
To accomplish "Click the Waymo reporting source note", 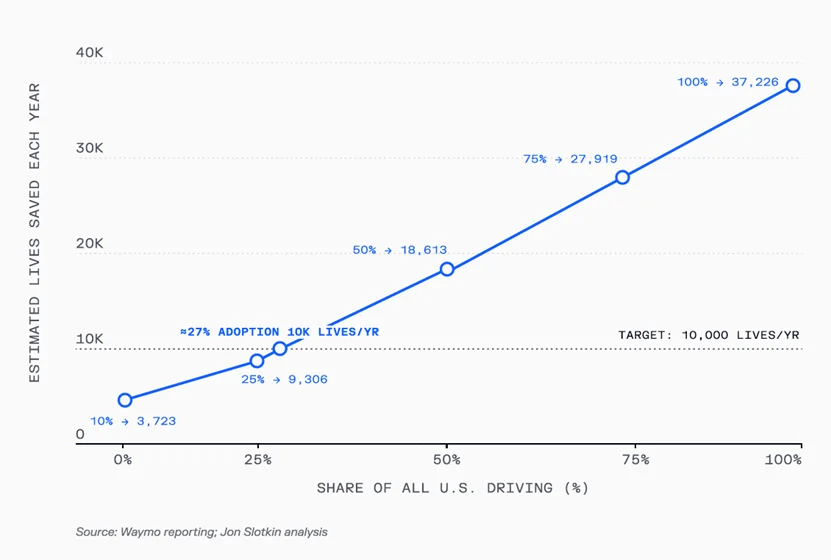I will pyautogui.click(x=201, y=532).
